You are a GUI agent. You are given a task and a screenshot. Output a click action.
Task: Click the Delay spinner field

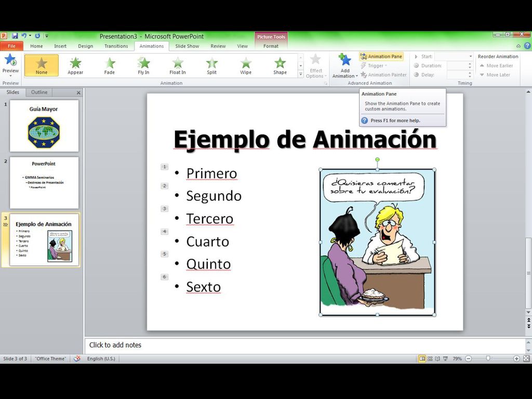[459, 75]
